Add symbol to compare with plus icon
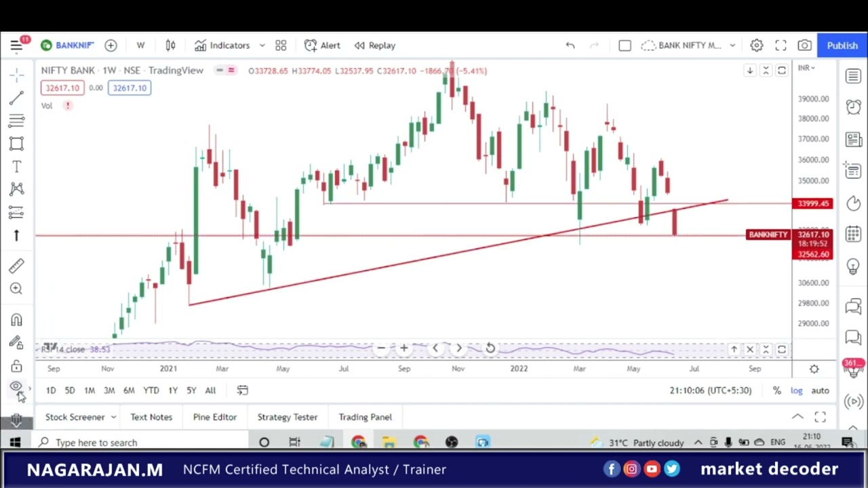 click(111, 45)
